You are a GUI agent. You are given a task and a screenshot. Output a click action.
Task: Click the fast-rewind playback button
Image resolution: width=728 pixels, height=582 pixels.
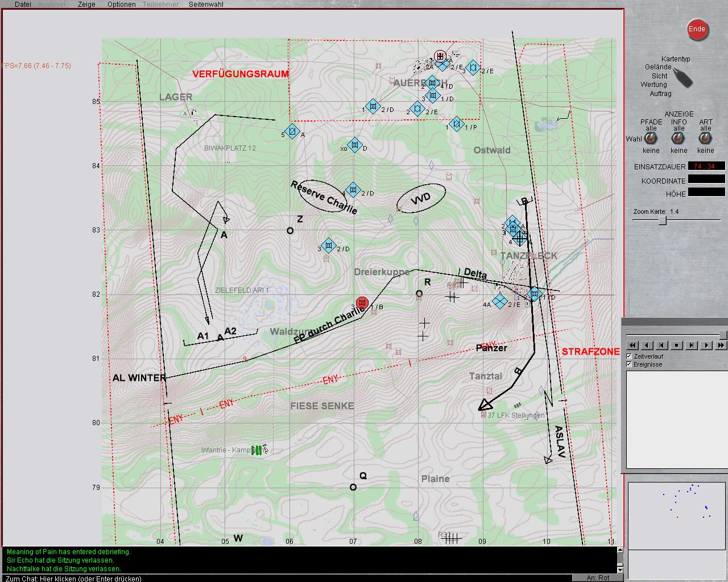tap(632, 345)
